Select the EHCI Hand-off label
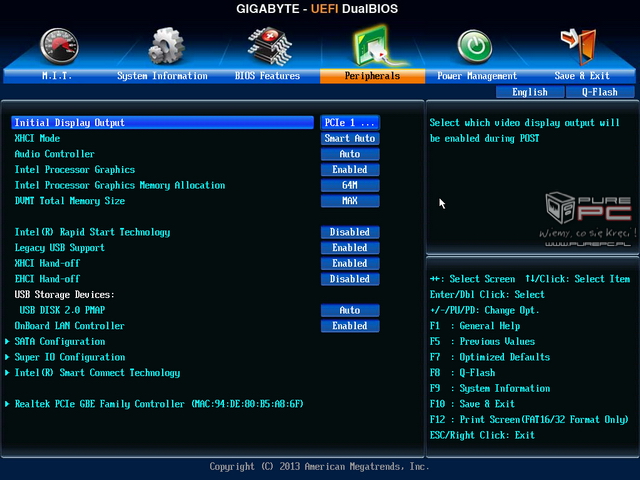Screen dimensions: 640x480 click(47, 279)
